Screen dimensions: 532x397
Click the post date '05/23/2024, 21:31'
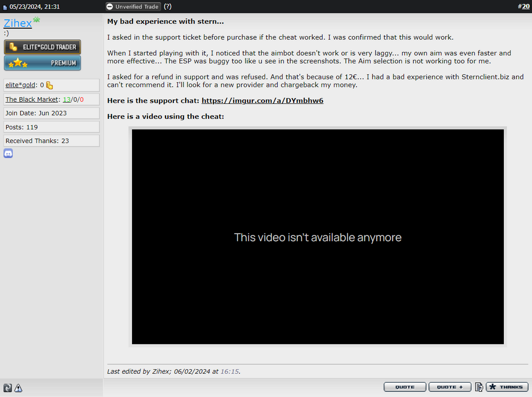click(x=35, y=7)
